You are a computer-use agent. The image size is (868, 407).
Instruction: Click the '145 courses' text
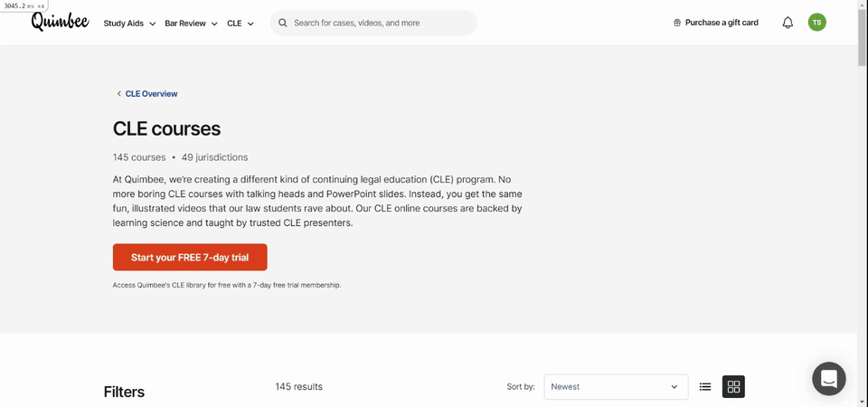(139, 157)
